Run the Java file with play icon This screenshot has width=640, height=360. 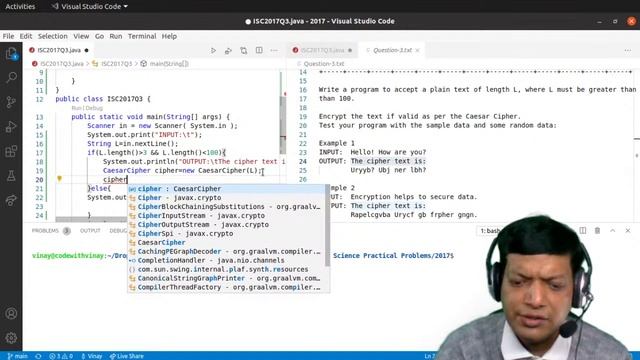coord(213,50)
